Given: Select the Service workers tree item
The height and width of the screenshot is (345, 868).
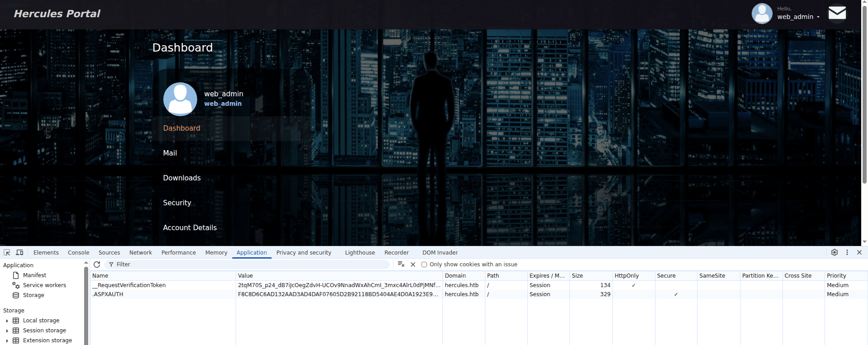Looking at the screenshot, I should [x=44, y=285].
